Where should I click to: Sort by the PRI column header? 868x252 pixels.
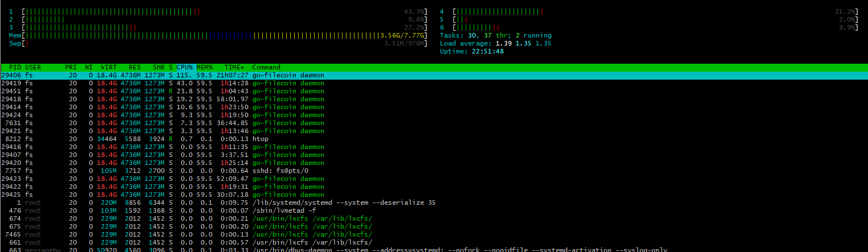tap(71, 67)
